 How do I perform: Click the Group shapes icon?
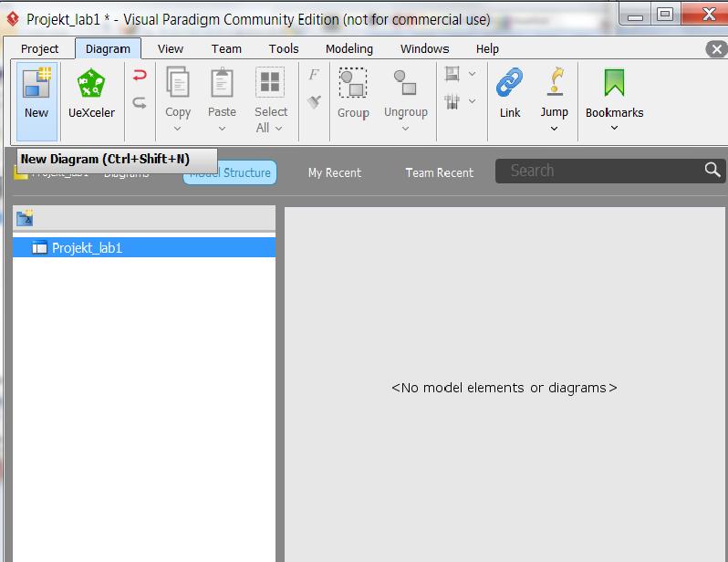click(353, 83)
